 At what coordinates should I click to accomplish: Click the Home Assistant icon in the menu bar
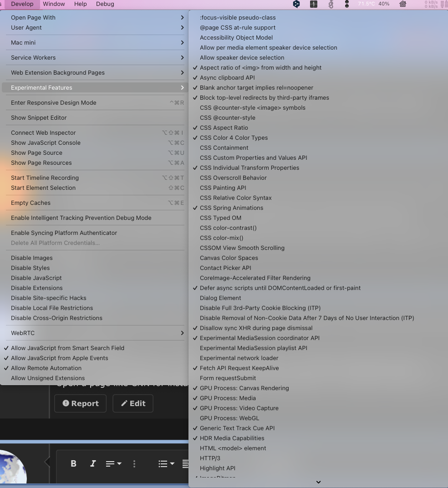[402, 4]
